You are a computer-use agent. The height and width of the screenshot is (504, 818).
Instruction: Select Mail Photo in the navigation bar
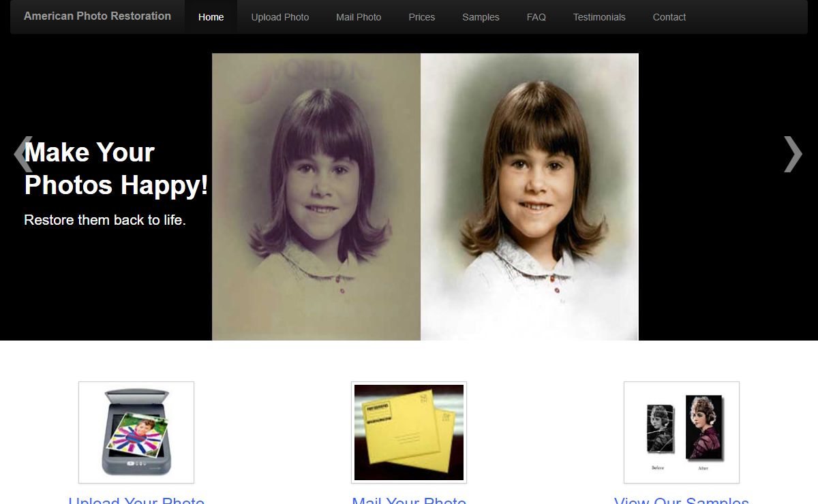click(x=359, y=17)
